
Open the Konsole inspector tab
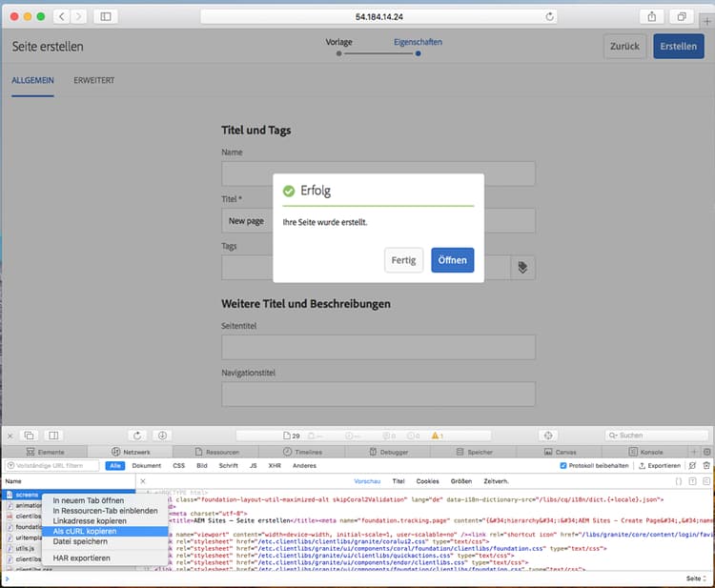tap(645, 452)
